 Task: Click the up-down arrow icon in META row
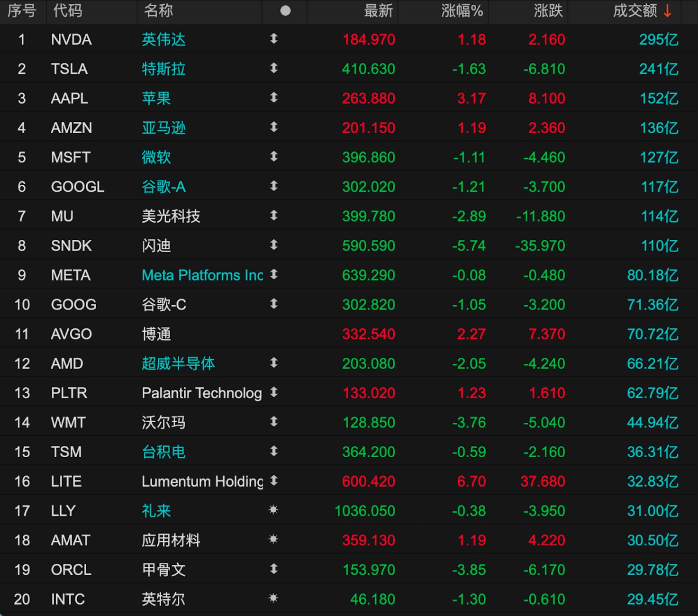(274, 274)
